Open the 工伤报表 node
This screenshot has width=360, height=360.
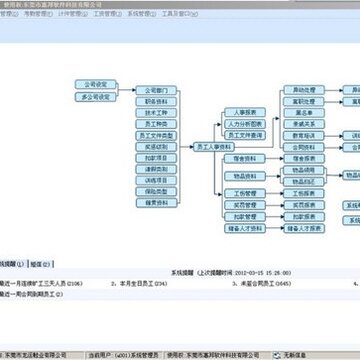click(x=304, y=193)
